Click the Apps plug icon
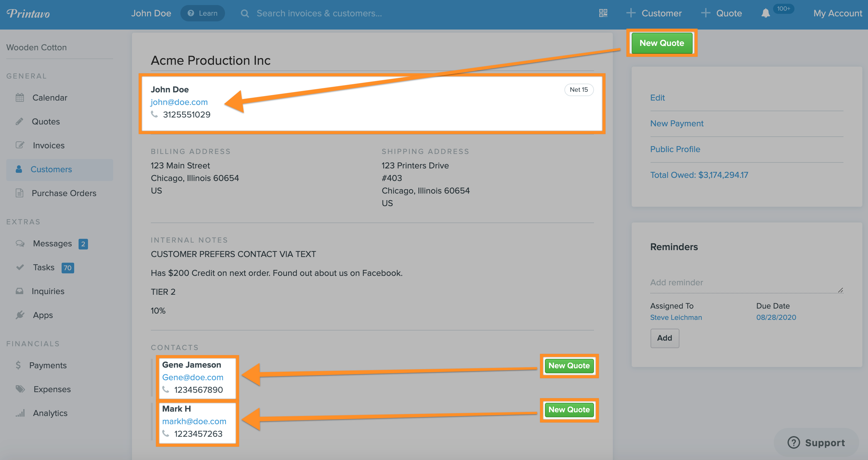This screenshot has height=460, width=868. pyautogui.click(x=20, y=315)
